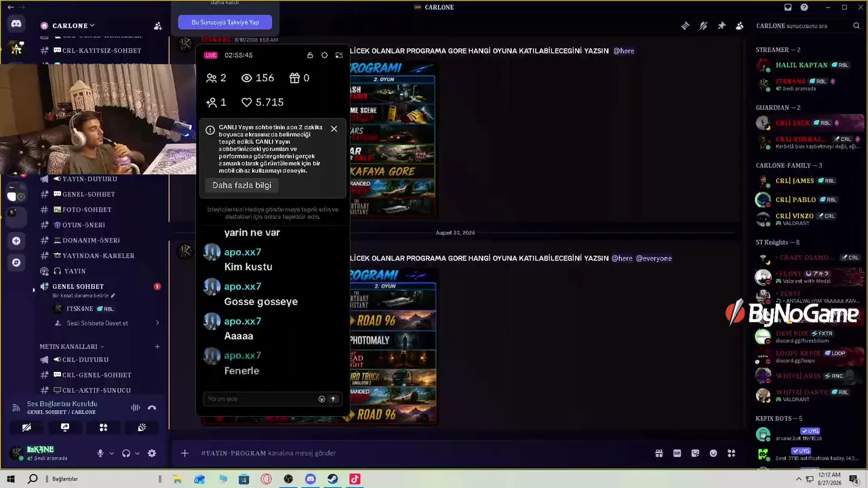Toggle microphone mute in user panel
The image size is (868, 488).
coord(100,453)
